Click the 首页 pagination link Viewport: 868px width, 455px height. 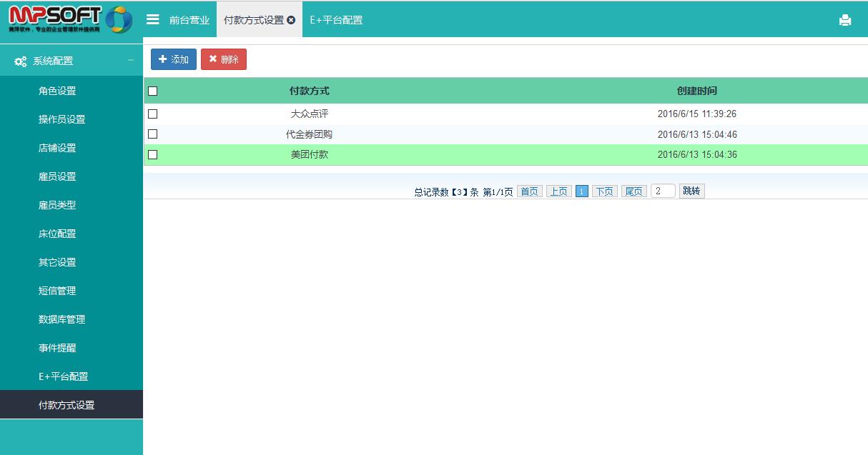(x=529, y=191)
